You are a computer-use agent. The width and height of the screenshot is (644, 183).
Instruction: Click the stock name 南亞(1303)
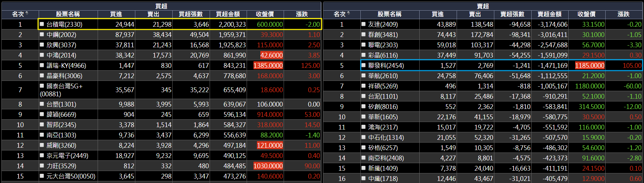pyautogui.click(x=61, y=135)
